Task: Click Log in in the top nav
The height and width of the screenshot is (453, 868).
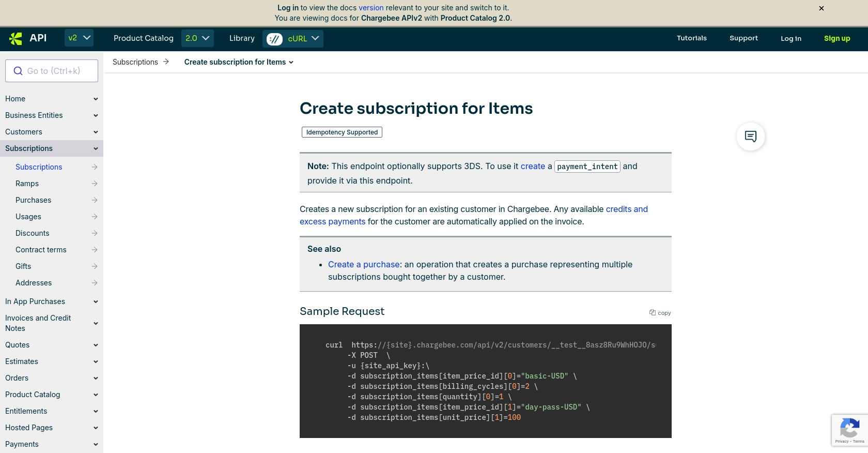Action: point(791,38)
